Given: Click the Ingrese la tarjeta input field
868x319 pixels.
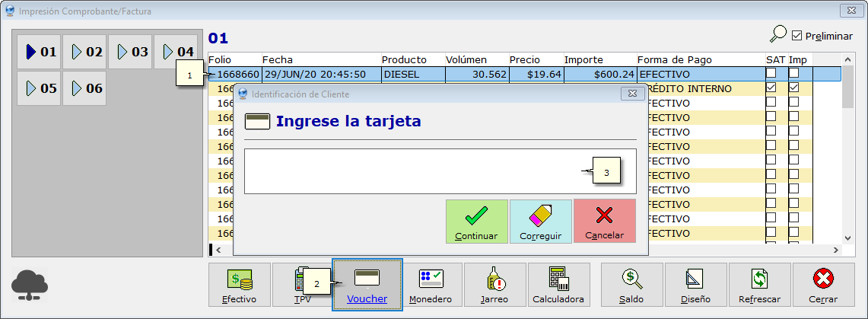Looking at the screenshot, I should 411,171.
